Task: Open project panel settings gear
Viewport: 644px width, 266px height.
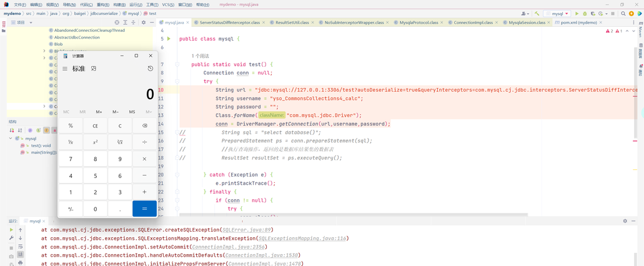Action: coord(143,22)
